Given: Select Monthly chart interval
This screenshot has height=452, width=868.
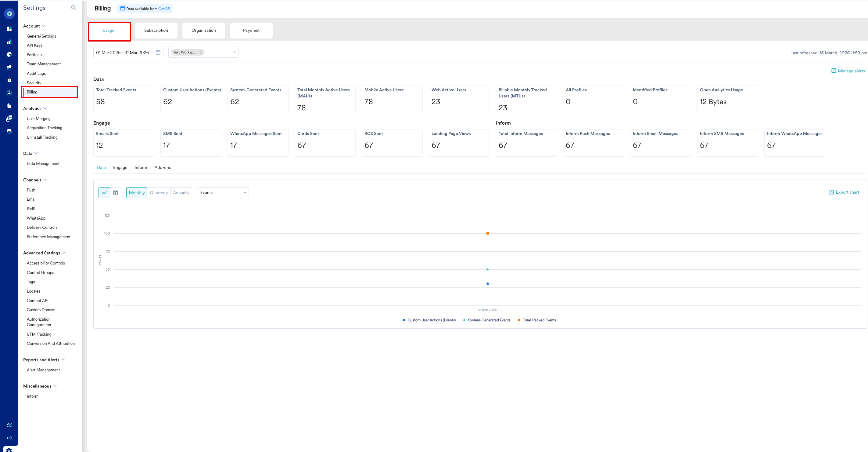Looking at the screenshot, I should [136, 193].
